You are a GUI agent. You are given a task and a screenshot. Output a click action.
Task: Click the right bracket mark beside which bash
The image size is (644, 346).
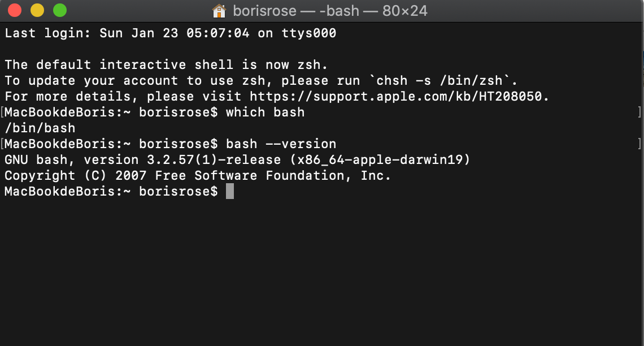click(x=639, y=112)
